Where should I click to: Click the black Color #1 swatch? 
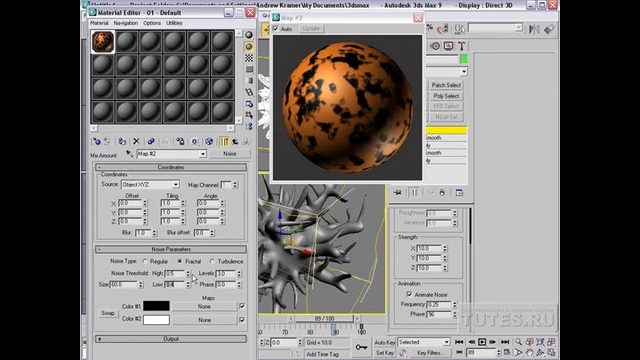(x=156, y=306)
